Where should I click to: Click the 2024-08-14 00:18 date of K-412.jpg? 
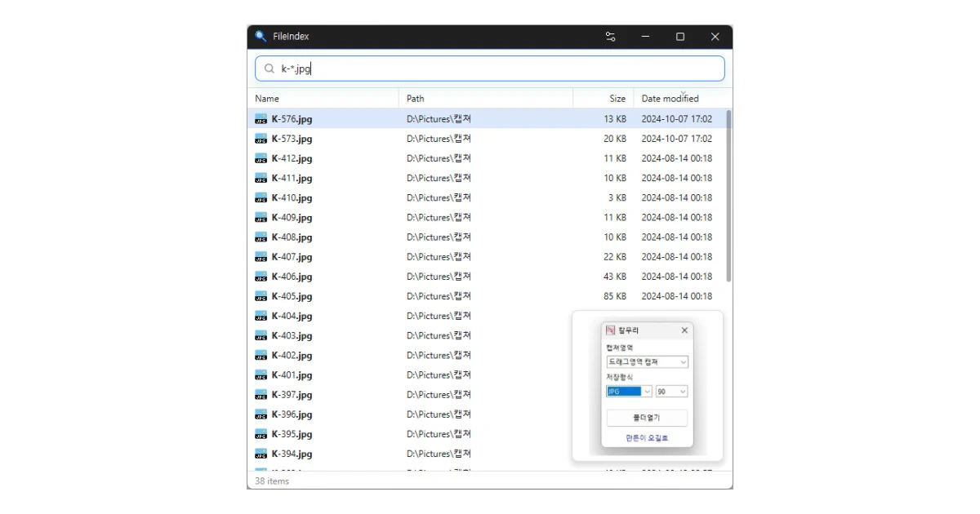tap(677, 158)
